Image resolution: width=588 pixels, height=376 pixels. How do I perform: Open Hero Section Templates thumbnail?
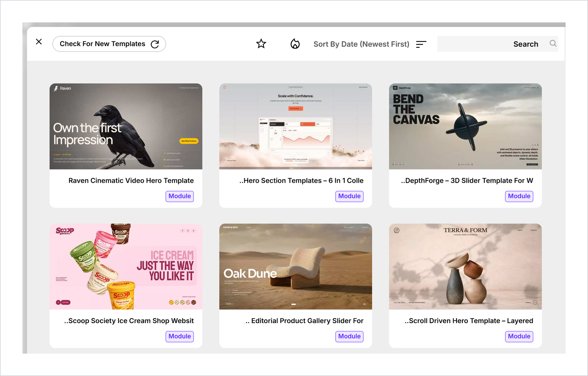pyautogui.click(x=296, y=126)
